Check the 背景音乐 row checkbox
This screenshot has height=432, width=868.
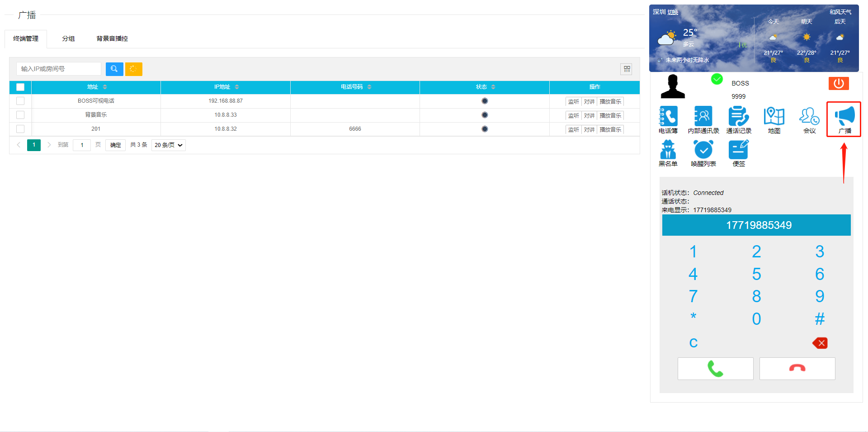(20, 115)
